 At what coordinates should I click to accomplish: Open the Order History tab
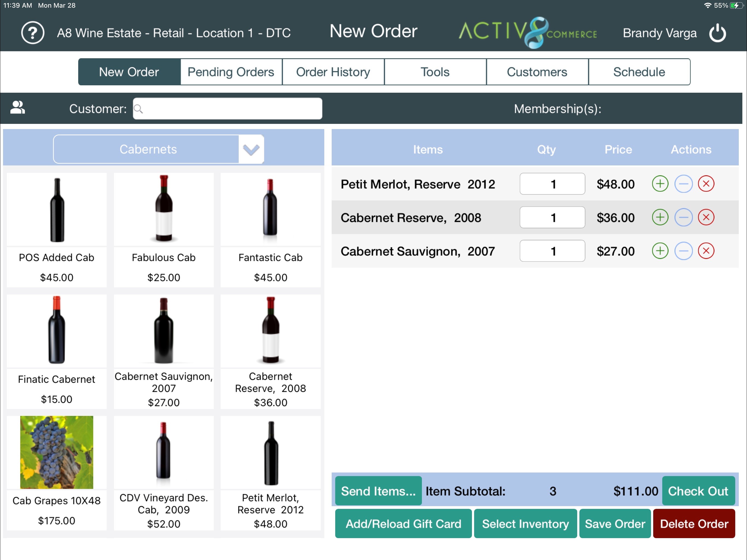333,72
